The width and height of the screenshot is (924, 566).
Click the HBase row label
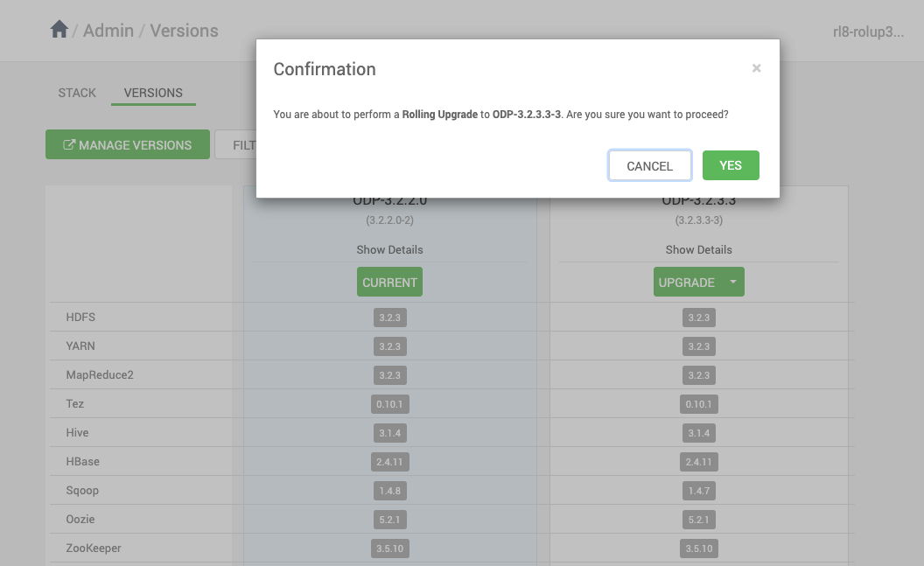point(83,462)
